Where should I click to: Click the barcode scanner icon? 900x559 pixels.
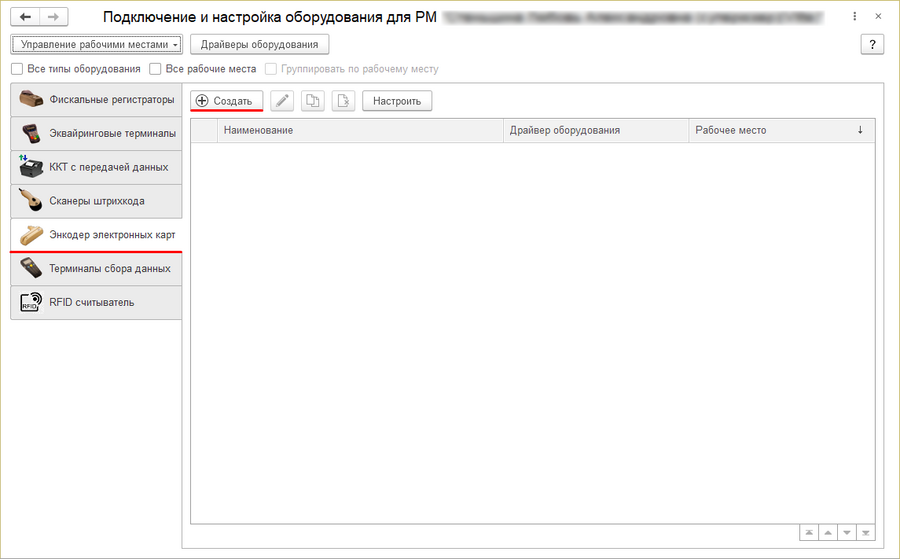pyautogui.click(x=31, y=201)
